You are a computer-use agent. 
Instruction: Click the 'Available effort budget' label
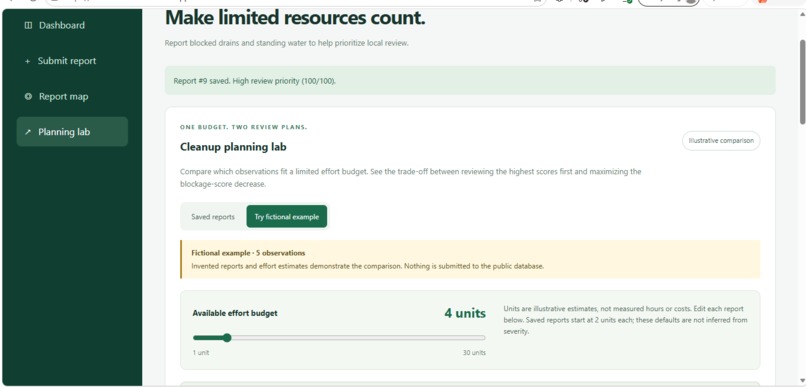point(234,313)
